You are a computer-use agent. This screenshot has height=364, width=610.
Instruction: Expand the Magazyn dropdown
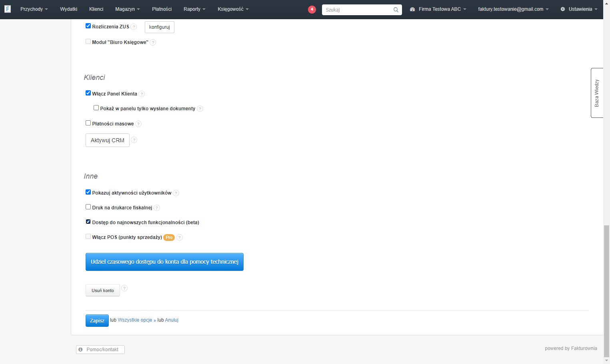click(127, 9)
